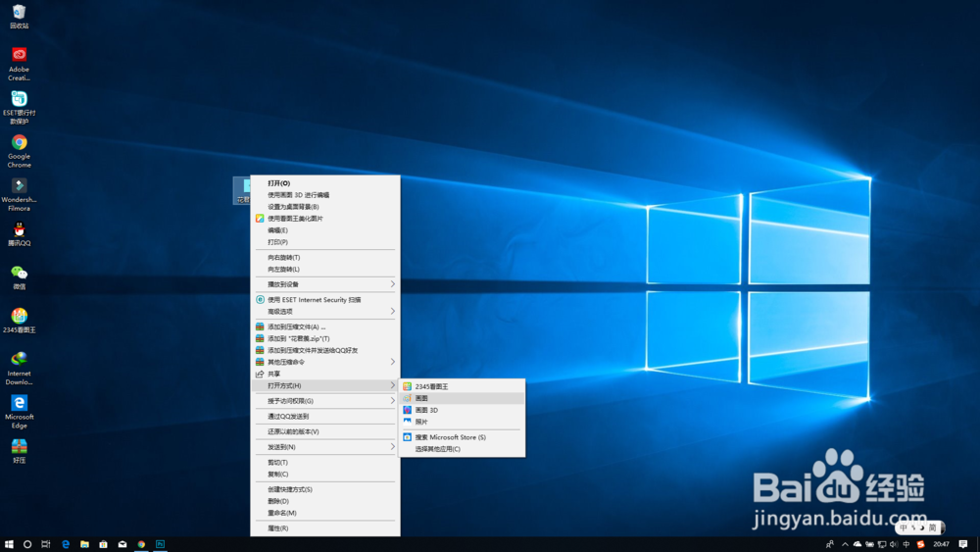This screenshot has width=980, height=552.
Task: Select the Microsoft Edge desktop shortcut
Action: [x=19, y=412]
